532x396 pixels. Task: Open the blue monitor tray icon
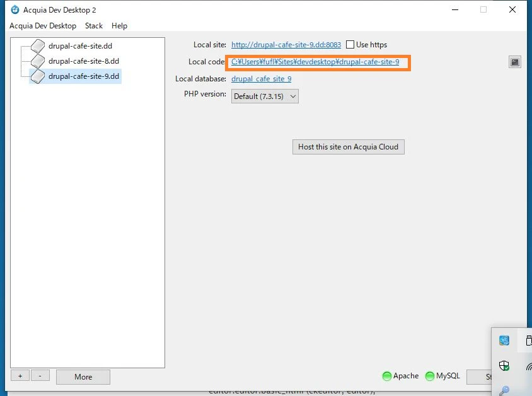click(504, 341)
